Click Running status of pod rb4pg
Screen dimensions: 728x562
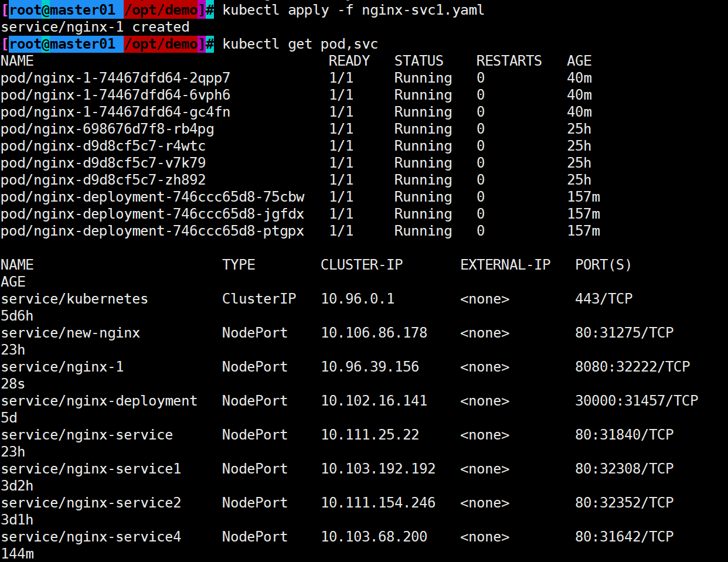423,129
